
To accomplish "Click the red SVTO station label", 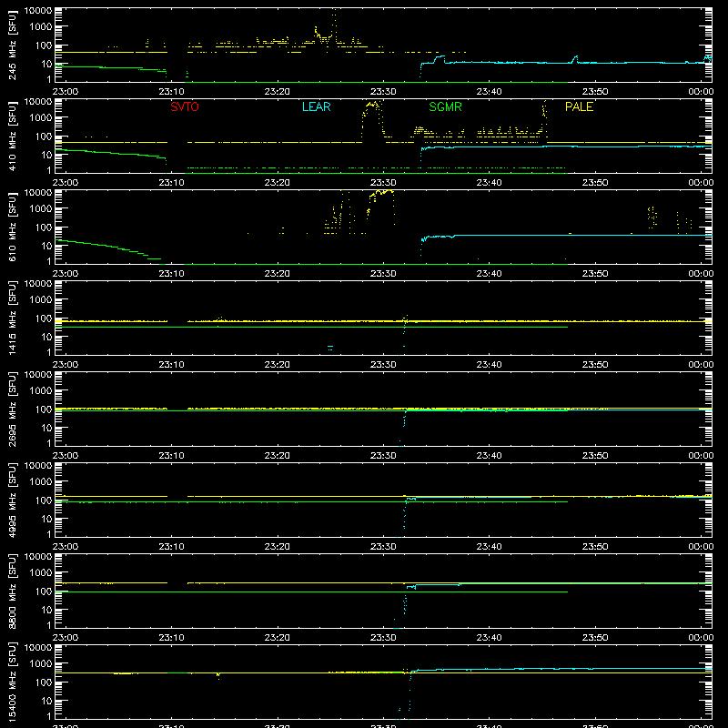I will point(185,106).
